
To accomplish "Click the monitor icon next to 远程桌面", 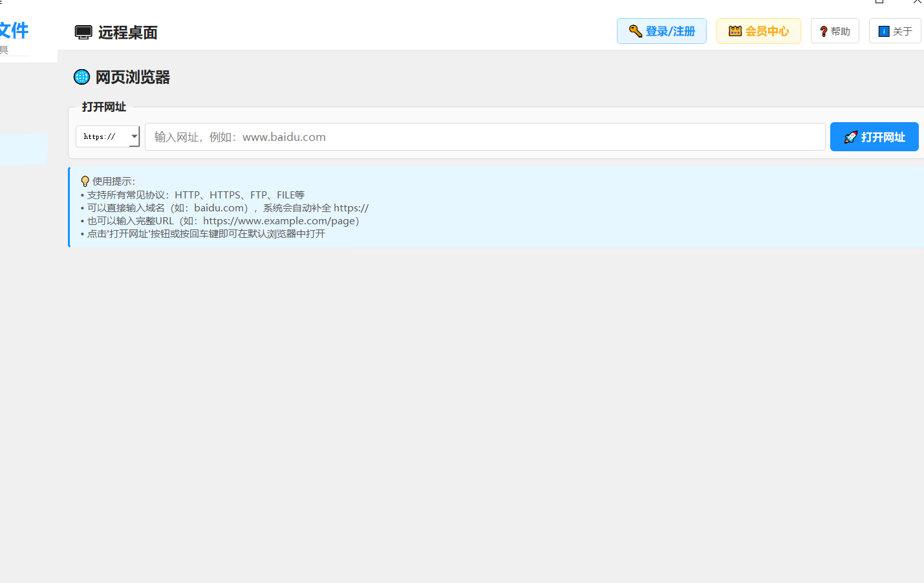I will 83,32.
